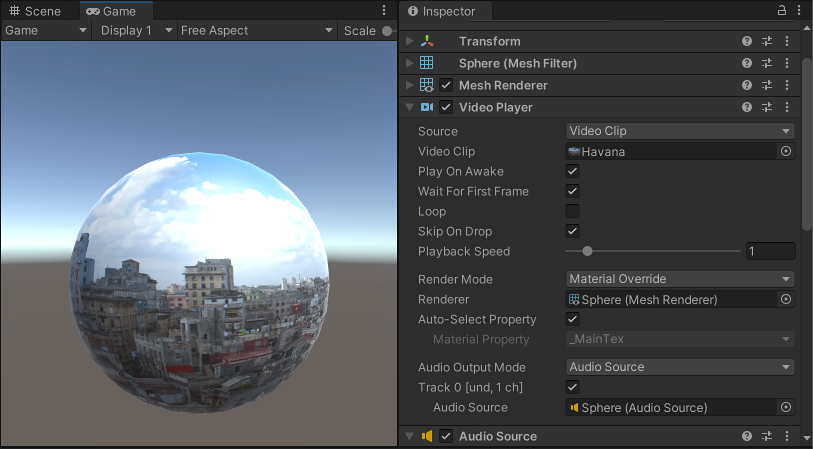Open object picker for Audio Source field

pyautogui.click(x=786, y=407)
